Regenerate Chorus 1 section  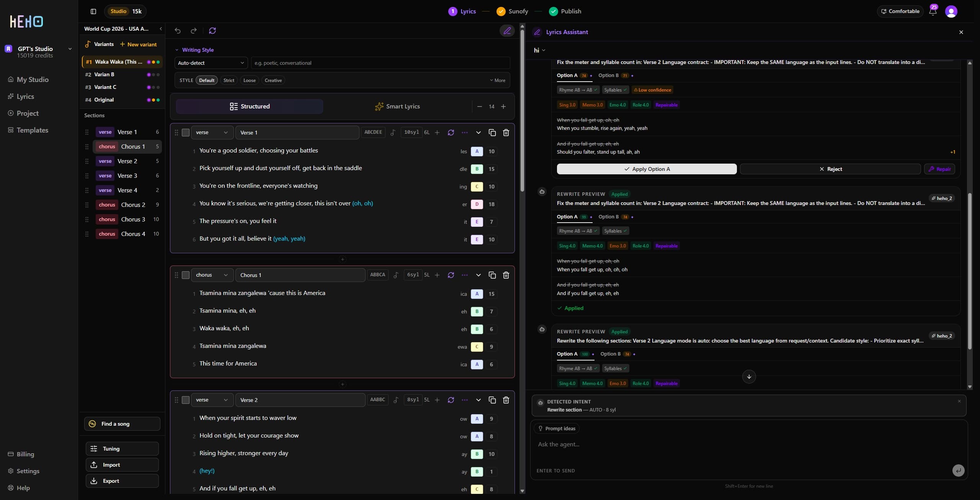tap(451, 275)
